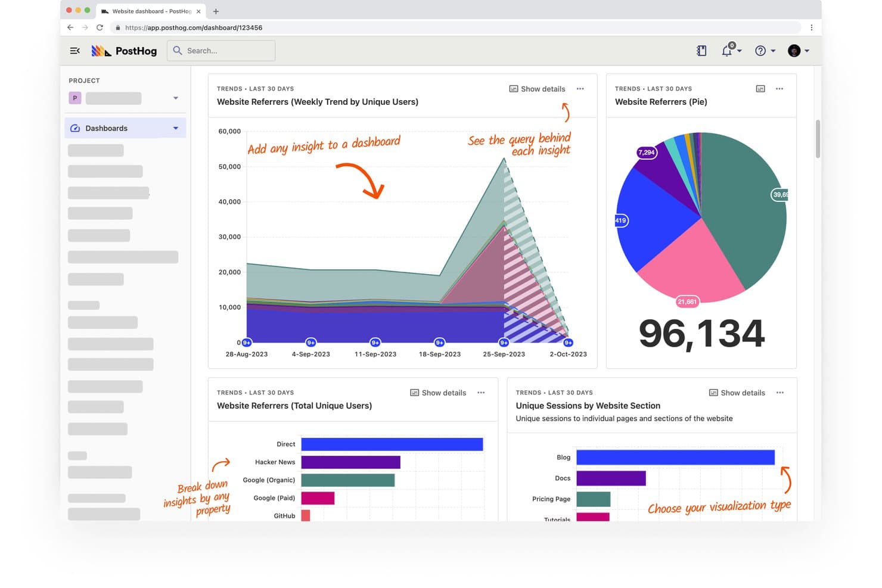This screenshot has height=588, width=882.
Task: Open more options for Website Referrers (Pie)
Action: click(779, 89)
